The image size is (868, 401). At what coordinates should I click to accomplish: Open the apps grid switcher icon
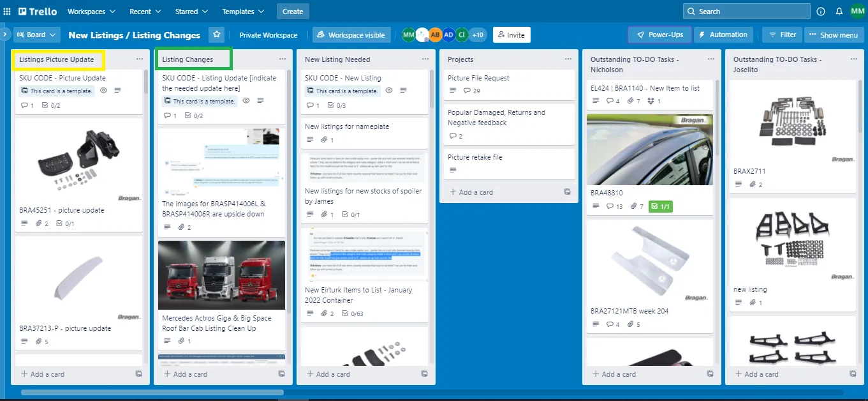click(7, 11)
